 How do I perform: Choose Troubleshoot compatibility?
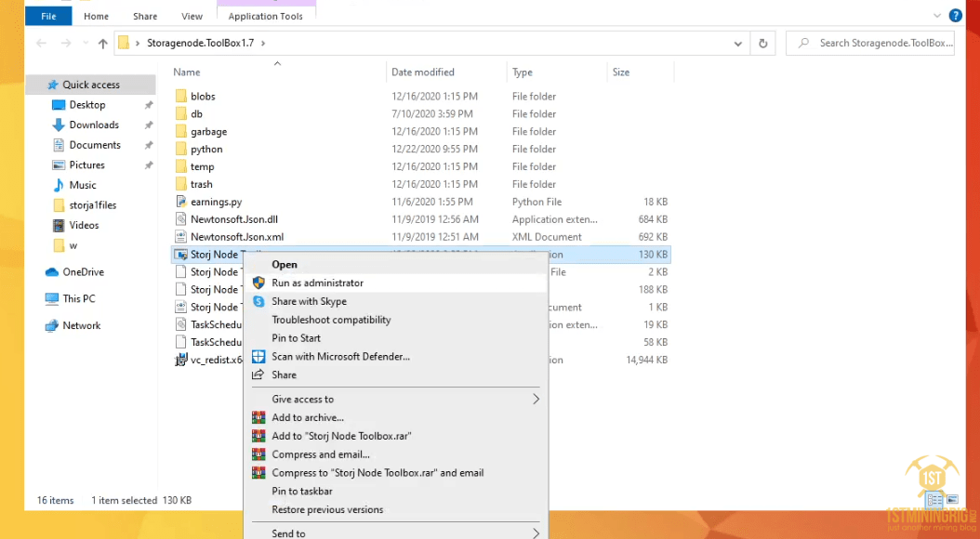pos(396,320)
